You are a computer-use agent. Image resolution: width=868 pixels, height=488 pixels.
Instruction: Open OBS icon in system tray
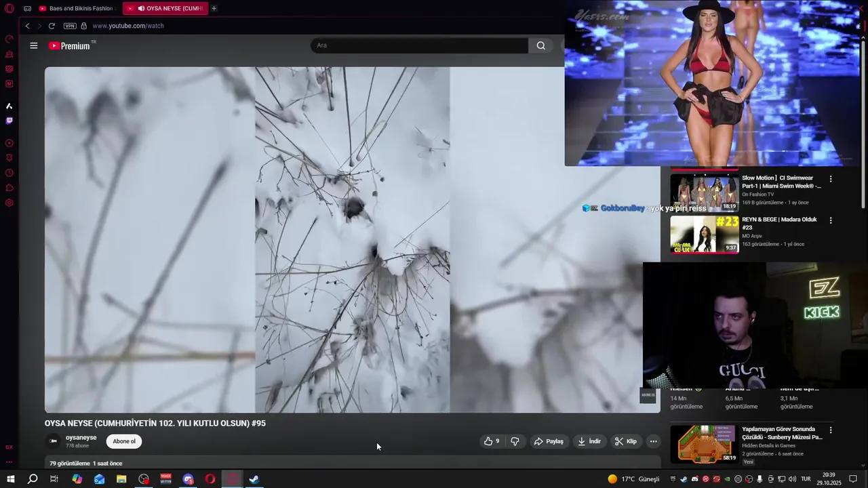coord(749,479)
